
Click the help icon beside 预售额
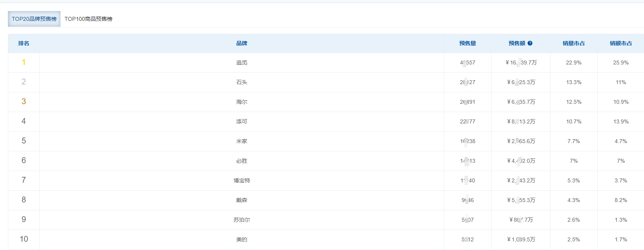530,43
